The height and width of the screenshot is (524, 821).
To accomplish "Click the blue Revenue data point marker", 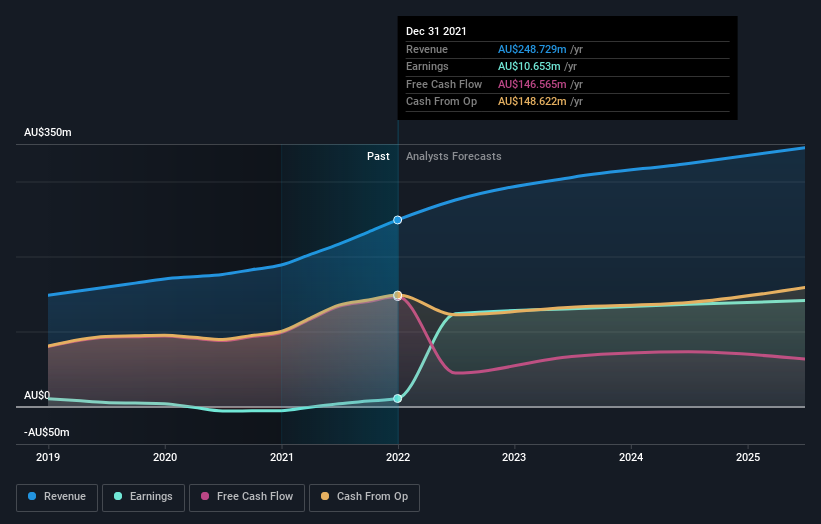I will (x=397, y=220).
